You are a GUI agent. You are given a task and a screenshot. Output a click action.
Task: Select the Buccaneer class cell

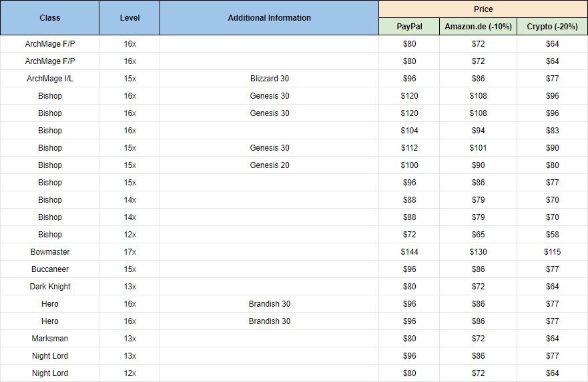(50, 269)
